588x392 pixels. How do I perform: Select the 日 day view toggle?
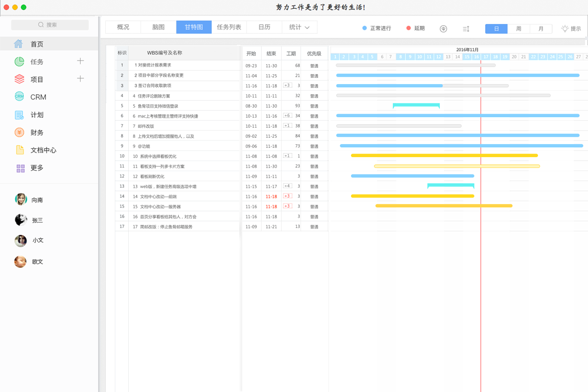[496, 28]
